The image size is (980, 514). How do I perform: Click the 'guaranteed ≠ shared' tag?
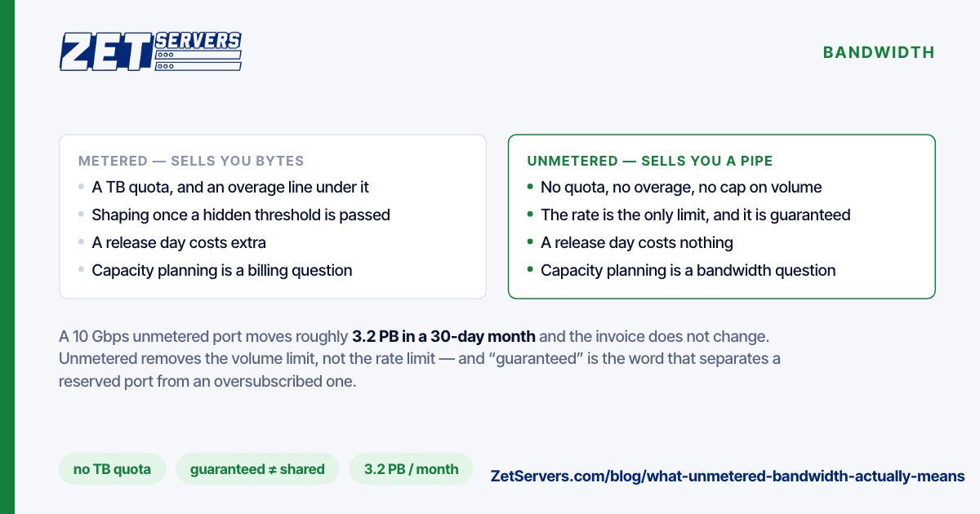pyautogui.click(x=257, y=469)
